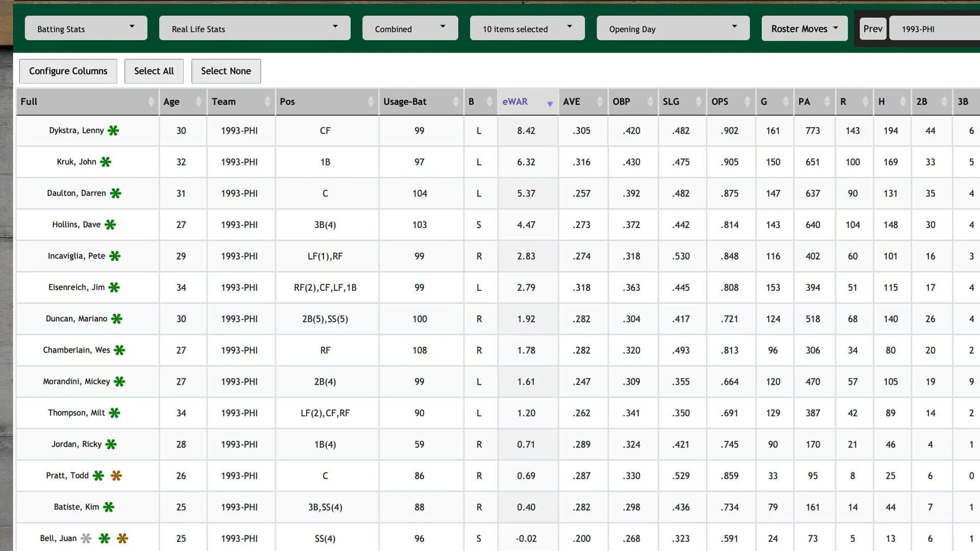Open the Roster Moves menu
Screen dimensions: 980x551
[x=804, y=28]
